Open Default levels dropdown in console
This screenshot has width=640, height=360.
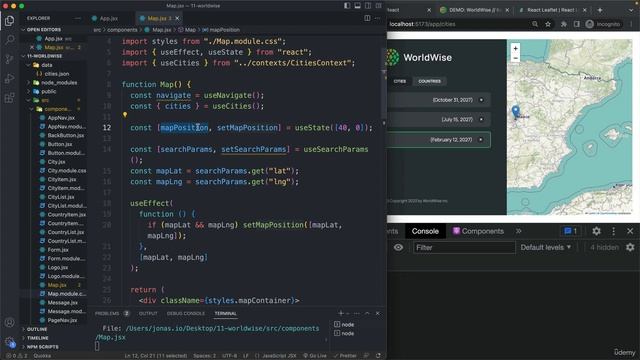pyautogui.click(x=546, y=247)
